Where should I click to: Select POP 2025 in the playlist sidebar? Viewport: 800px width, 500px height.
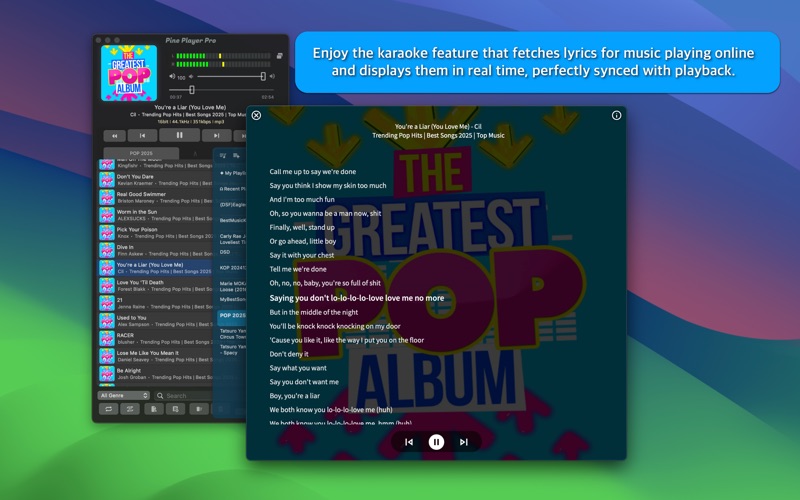coord(232,315)
